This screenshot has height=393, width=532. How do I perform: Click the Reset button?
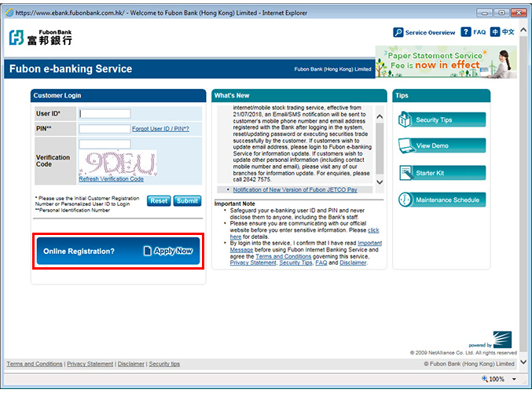[x=159, y=201]
